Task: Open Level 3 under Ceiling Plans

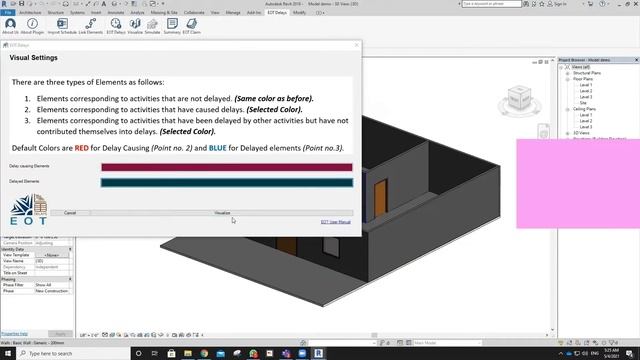Action: [585, 127]
